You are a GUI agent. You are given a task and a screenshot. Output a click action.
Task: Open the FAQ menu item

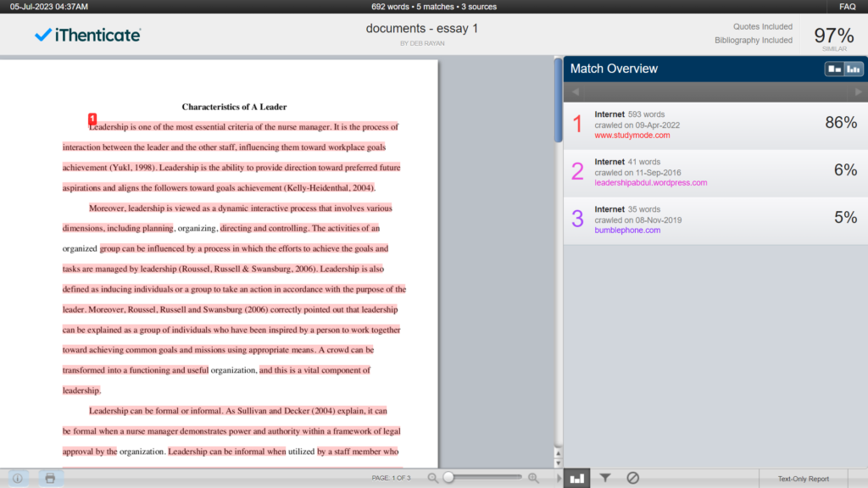click(x=847, y=7)
